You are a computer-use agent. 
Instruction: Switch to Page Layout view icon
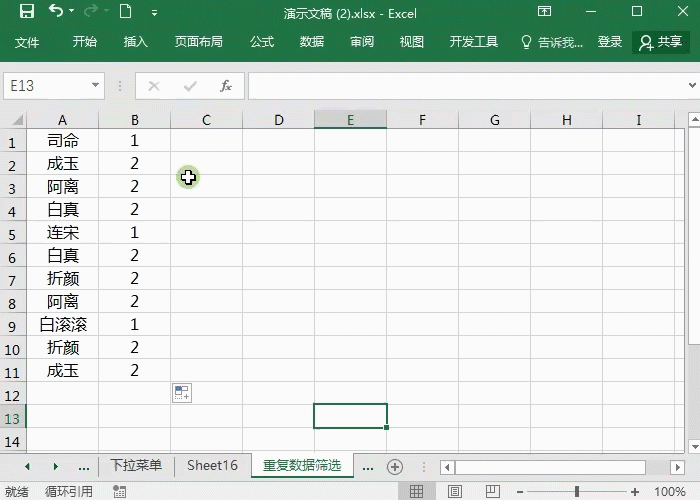point(455,492)
